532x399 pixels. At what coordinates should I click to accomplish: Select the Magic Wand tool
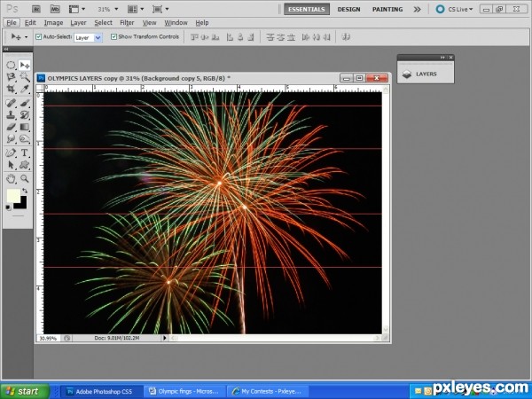click(x=25, y=76)
